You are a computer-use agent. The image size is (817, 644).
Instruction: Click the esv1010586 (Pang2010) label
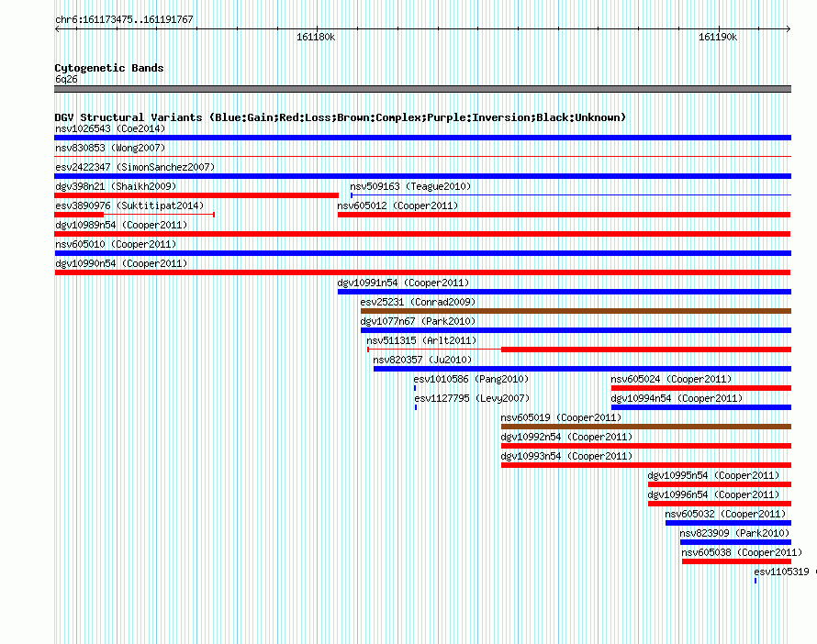pyautogui.click(x=471, y=379)
